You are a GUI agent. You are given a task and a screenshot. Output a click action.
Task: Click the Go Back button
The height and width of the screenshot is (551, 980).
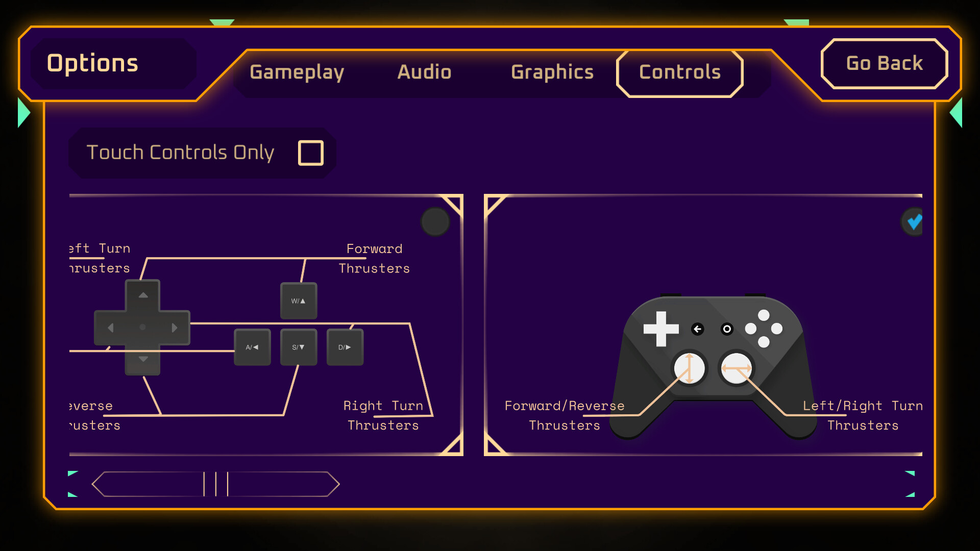pyautogui.click(x=884, y=63)
